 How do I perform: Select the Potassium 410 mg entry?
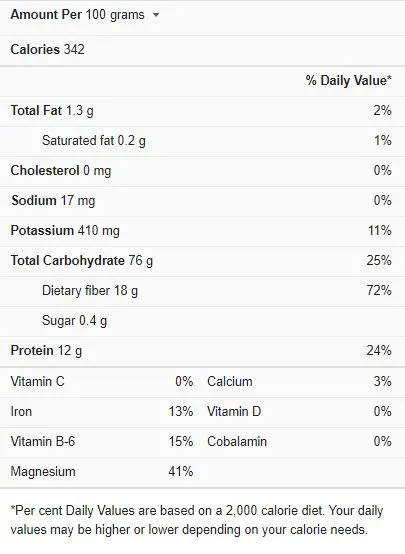pyautogui.click(x=65, y=231)
